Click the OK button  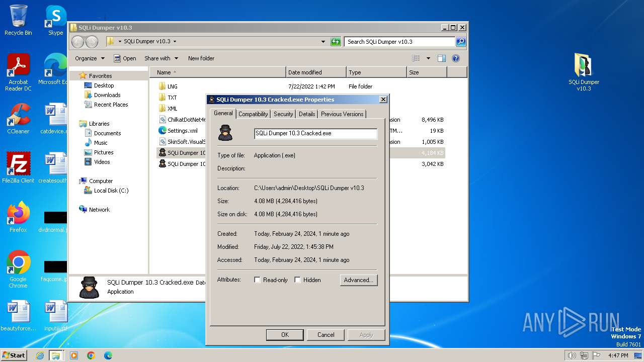coord(285,335)
